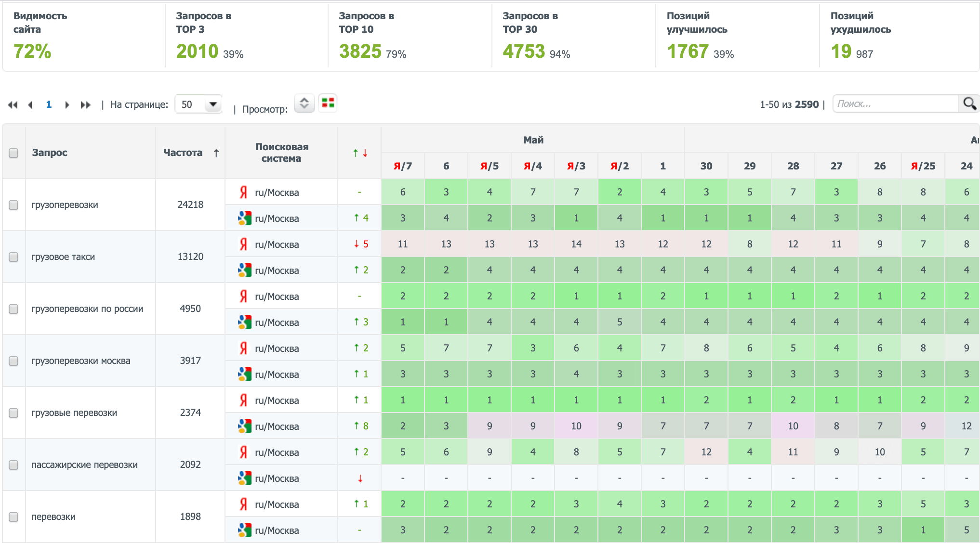
Task: Click the next page arrow
Action: (67, 104)
